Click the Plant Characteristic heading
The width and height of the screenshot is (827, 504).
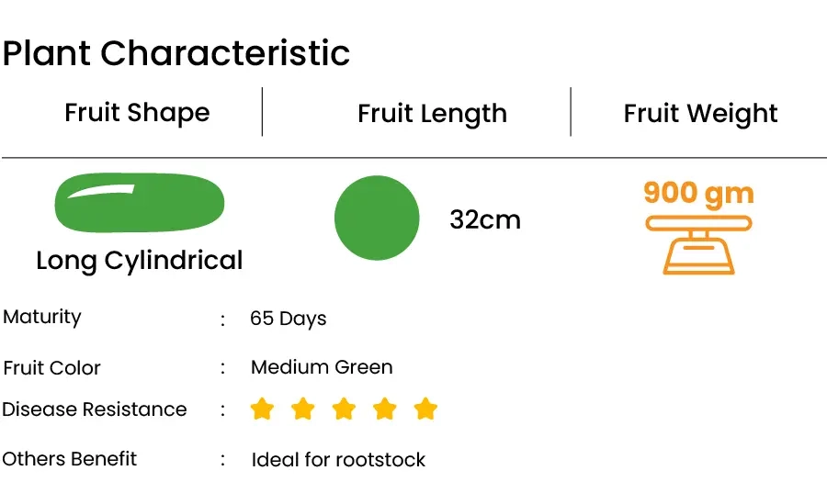176,53
